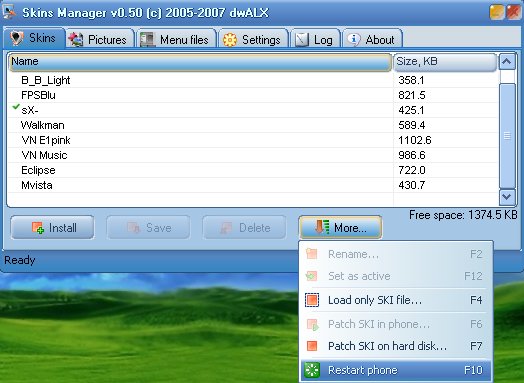Minimize the Skins Manager window
This screenshot has width=524, height=383.
coord(497,12)
